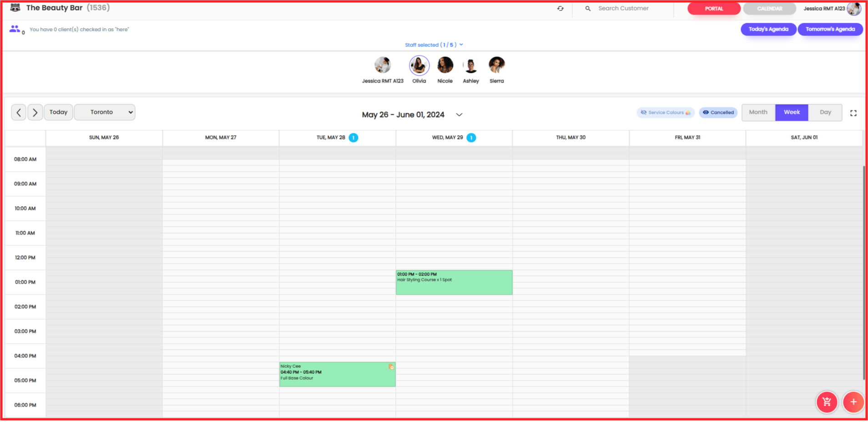Switch to Day view
Viewport: 868px width, 422px height.
coord(825,112)
